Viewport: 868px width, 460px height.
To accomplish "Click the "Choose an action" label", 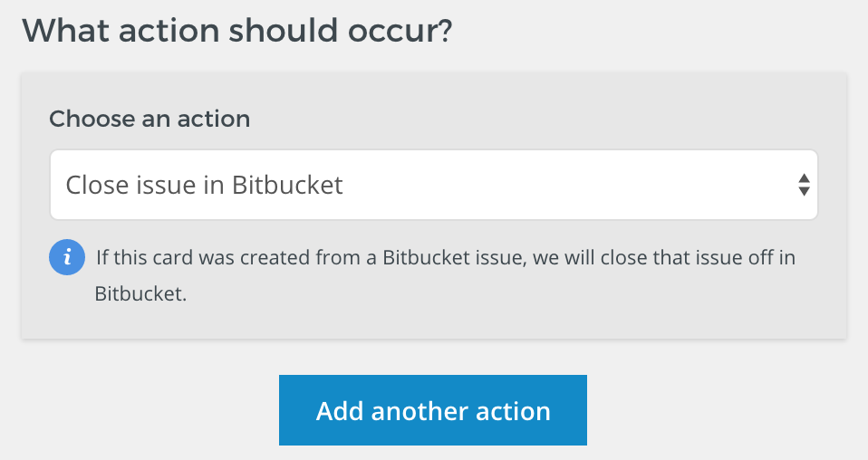I will tap(149, 119).
